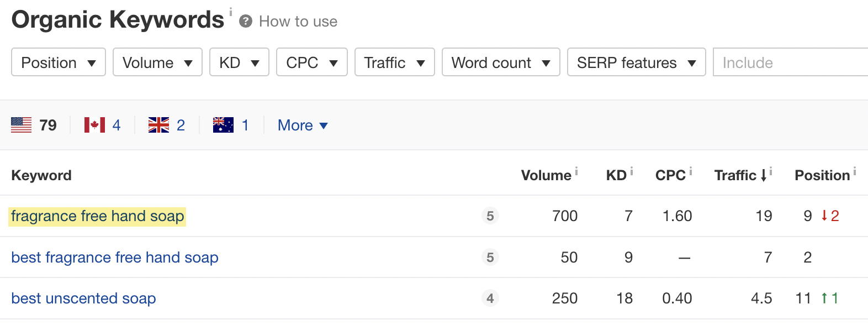Open the More countries dropdown
The width and height of the screenshot is (868, 325).
click(301, 125)
